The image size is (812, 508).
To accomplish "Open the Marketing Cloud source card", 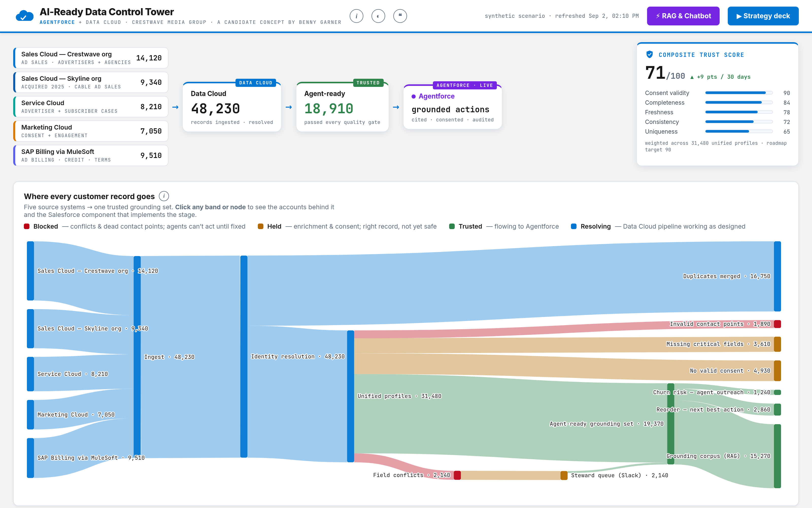I will [x=91, y=131].
